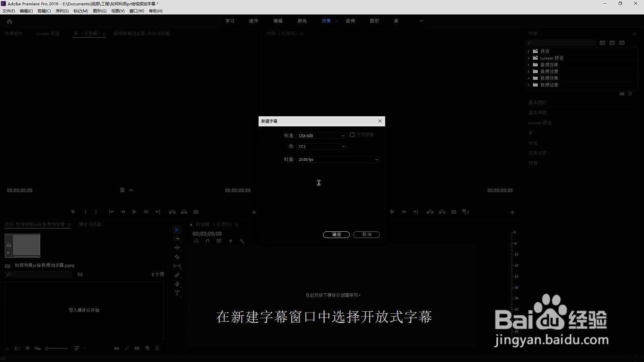This screenshot has width=644, height=362.
Task: Open the 窗口(W) menu
Action: tap(137, 11)
